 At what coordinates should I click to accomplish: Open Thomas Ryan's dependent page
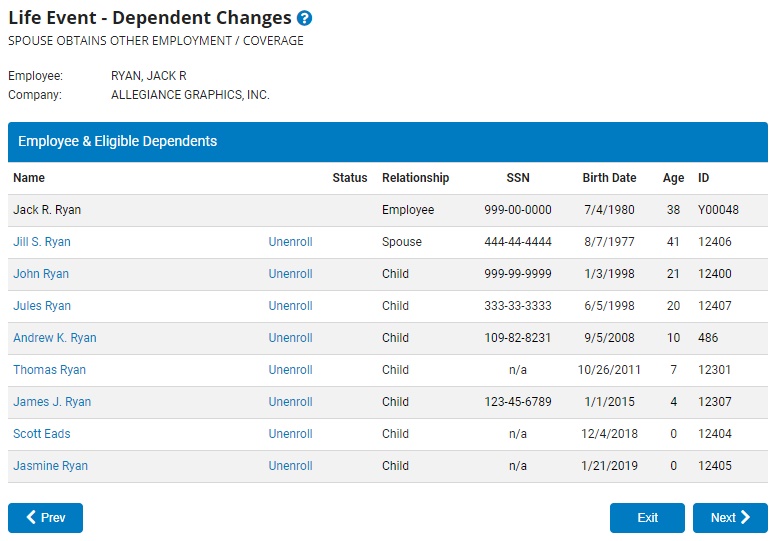[49, 370]
